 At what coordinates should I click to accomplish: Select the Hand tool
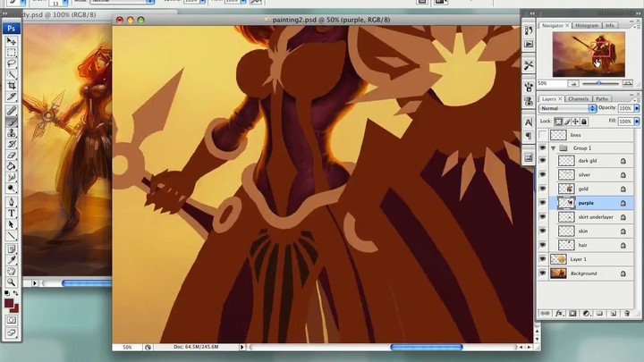[11, 271]
